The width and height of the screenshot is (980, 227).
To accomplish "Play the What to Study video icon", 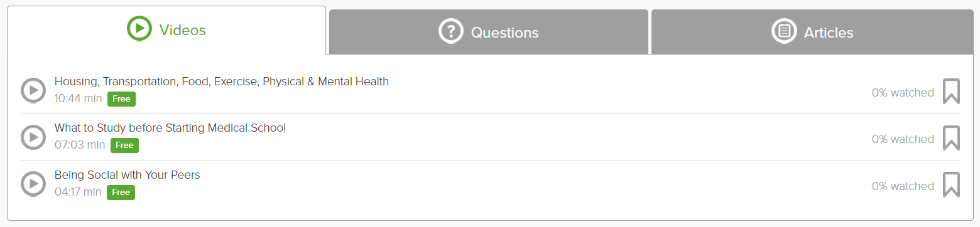I will point(33,137).
